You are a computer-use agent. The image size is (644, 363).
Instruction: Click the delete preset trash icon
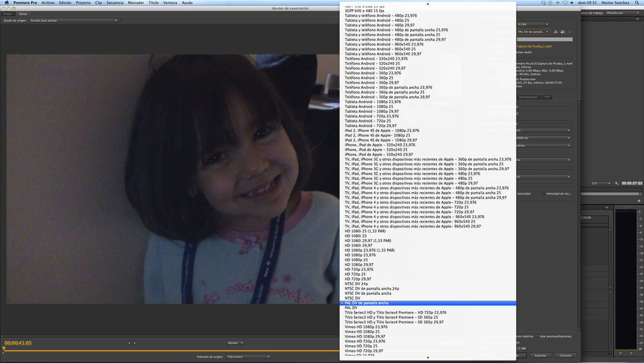(570, 32)
